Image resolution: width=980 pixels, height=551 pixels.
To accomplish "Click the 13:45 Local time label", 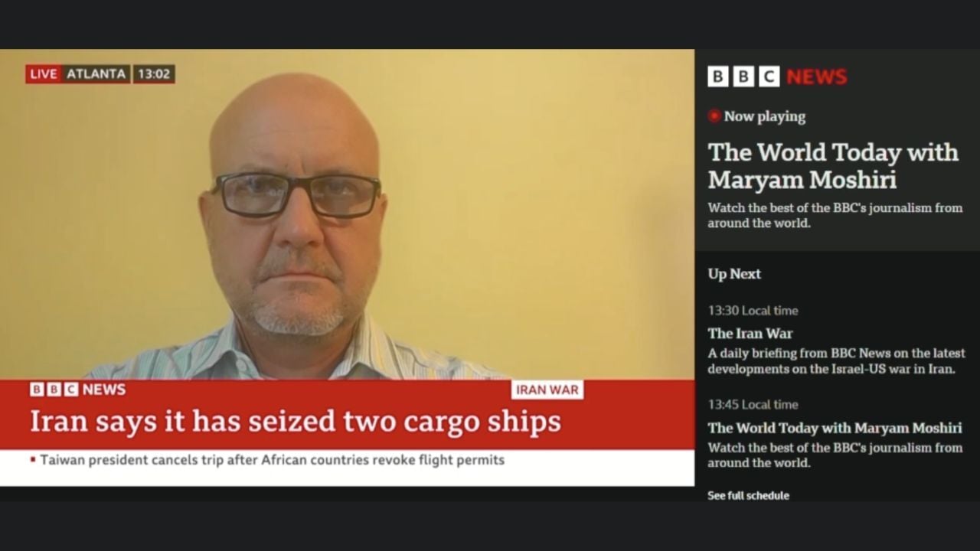I will click(753, 405).
